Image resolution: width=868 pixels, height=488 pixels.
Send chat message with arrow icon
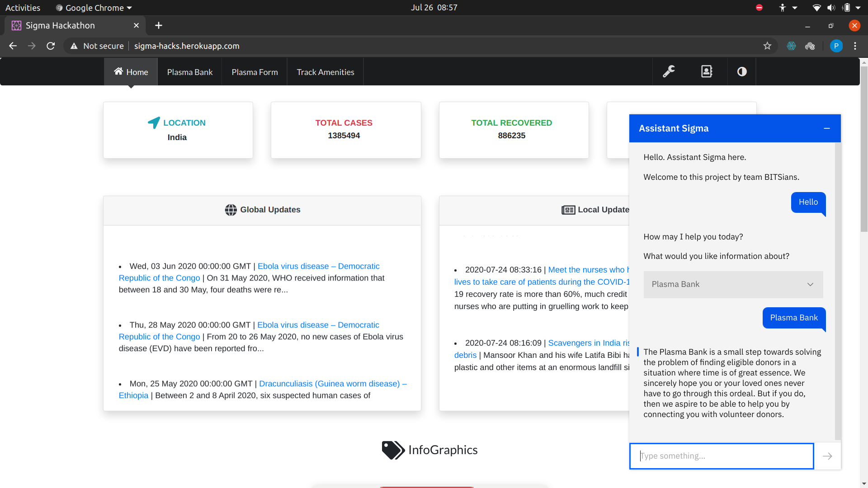pyautogui.click(x=827, y=456)
